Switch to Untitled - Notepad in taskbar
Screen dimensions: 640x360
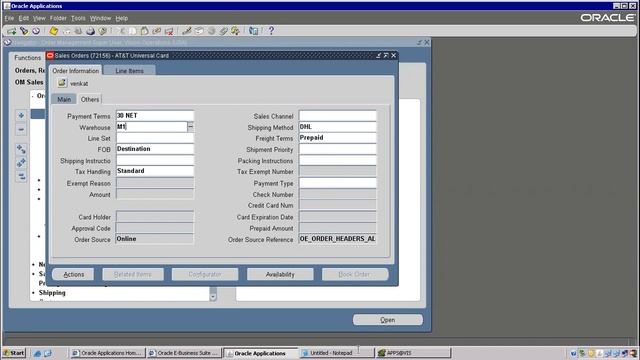coord(336,353)
